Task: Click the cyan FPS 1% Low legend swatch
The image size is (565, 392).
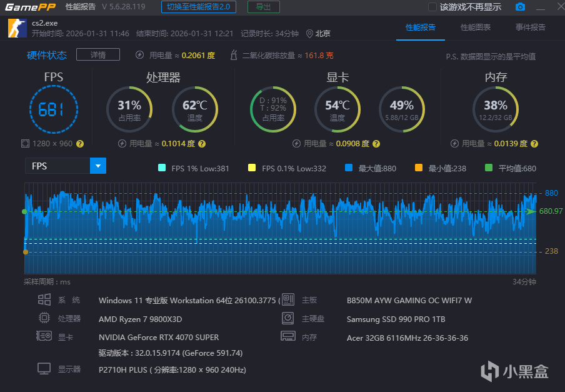Action: click(162, 168)
